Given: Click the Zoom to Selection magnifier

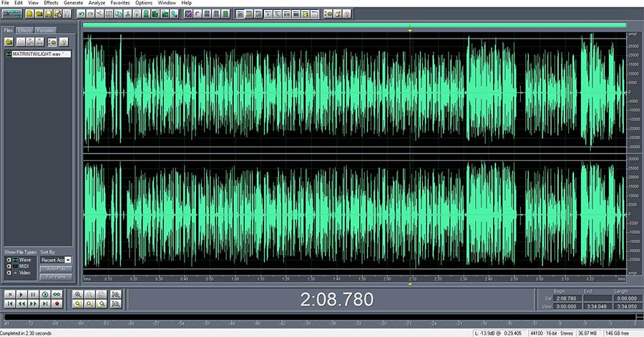Looking at the screenshot, I should [77, 304].
